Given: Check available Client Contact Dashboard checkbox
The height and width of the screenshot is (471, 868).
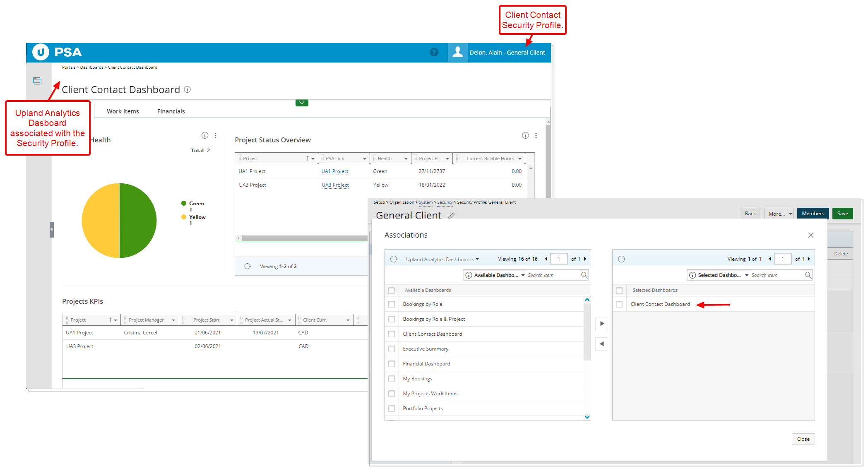Looking at the screenshot, I should 392,334.
